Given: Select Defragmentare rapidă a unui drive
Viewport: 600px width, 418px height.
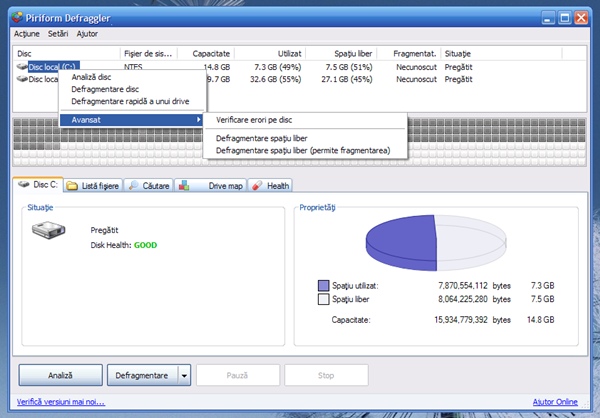Looking at the screenshot, I should [x=132, y=101].
